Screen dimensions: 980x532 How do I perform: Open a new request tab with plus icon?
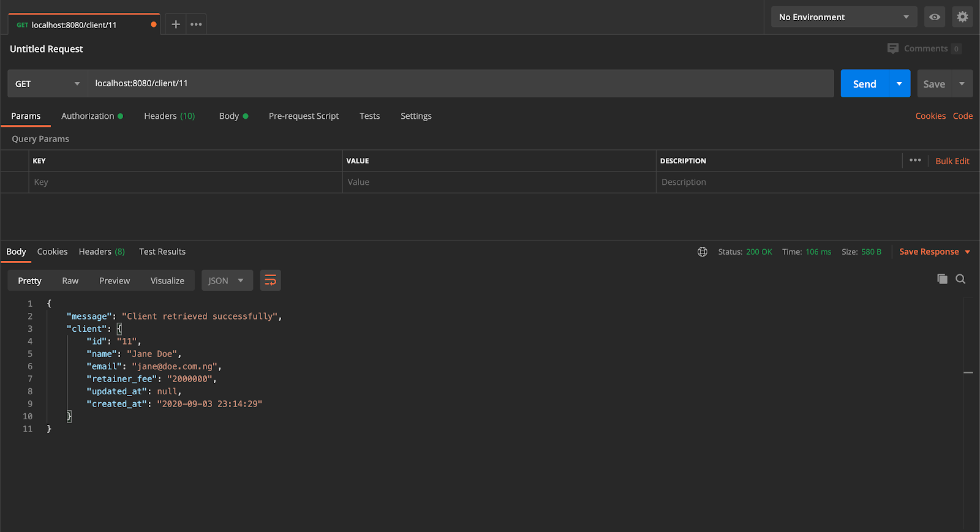click(x=176, y=24)
